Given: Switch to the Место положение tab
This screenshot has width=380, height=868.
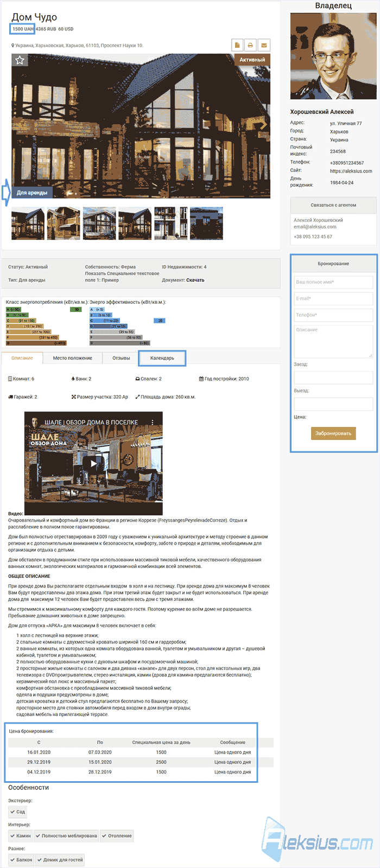Looking at the screenshot, I should [x=73, y=358].
